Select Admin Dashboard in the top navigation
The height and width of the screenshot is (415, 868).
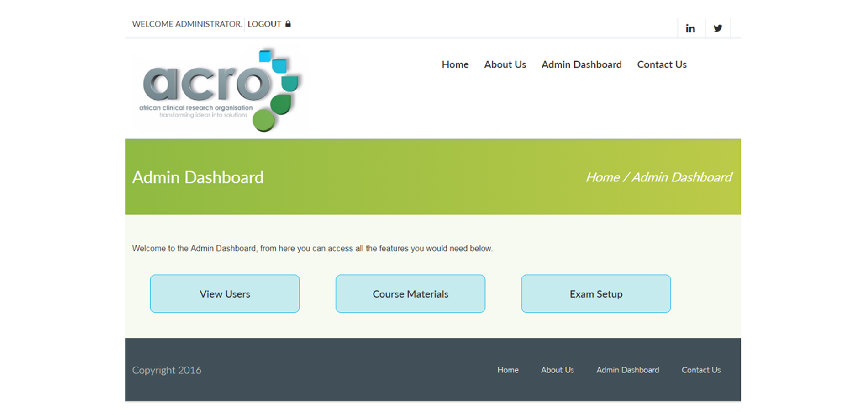[581, 64]
